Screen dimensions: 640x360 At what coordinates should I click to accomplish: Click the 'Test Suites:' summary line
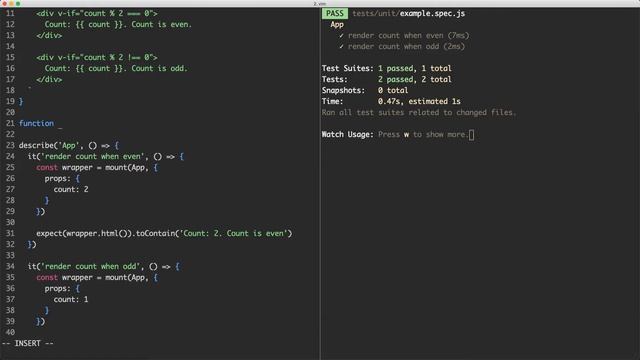(387, 68)
